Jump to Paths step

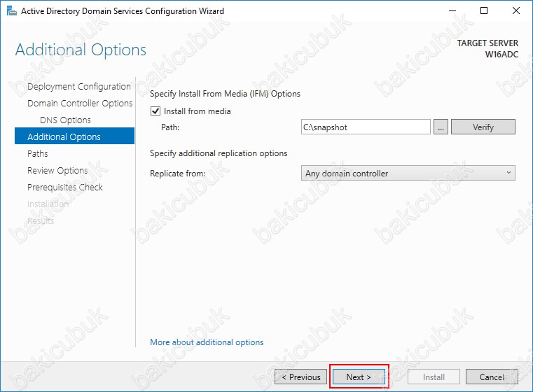[x=37, y=153]
